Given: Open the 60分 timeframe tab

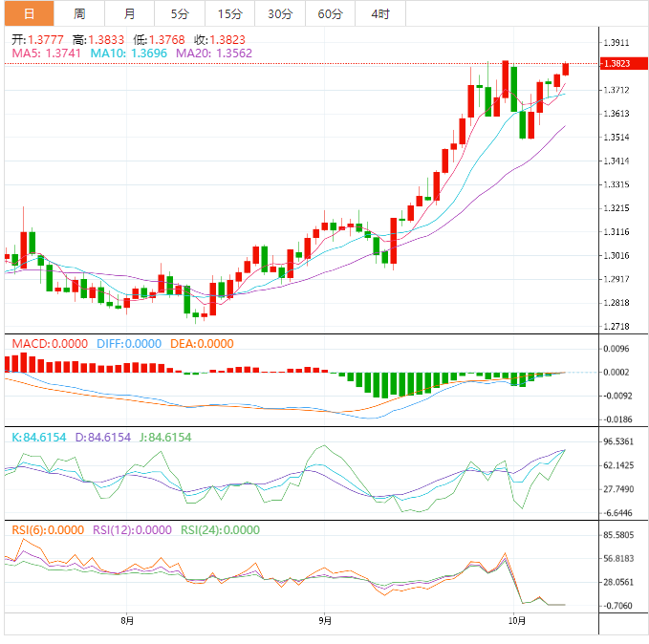Looking at the screenshot, I should (x=331, y=13).
